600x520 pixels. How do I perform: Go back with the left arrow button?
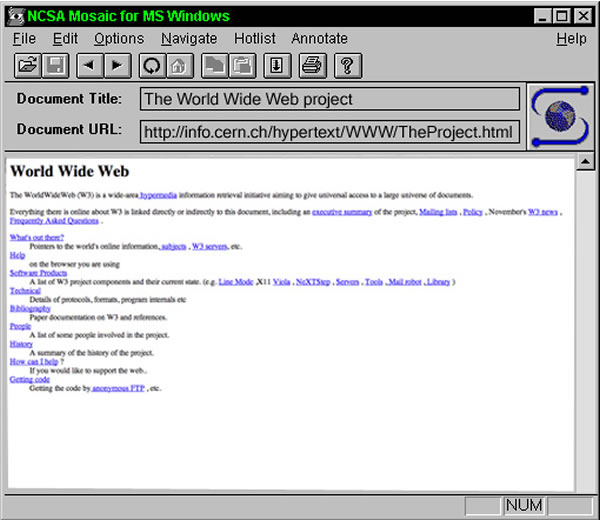[x=90, y=66]
